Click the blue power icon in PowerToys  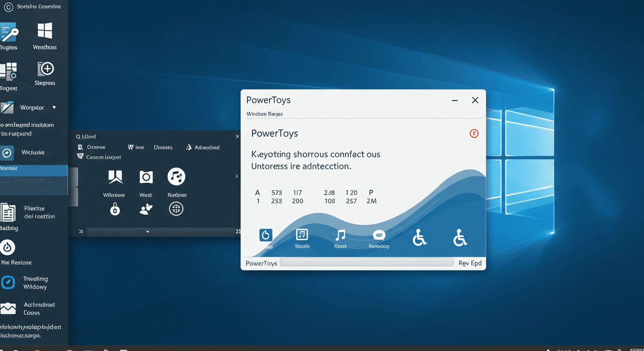265,235
